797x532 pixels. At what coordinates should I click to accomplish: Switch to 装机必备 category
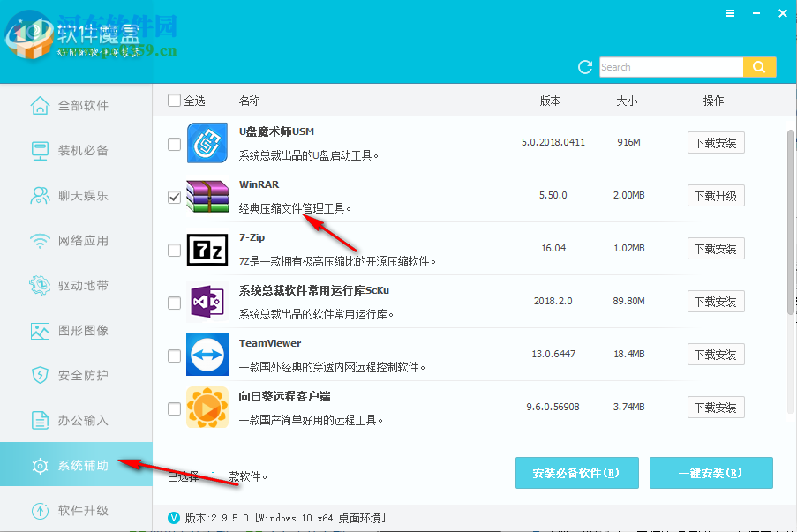coord(76,151)
